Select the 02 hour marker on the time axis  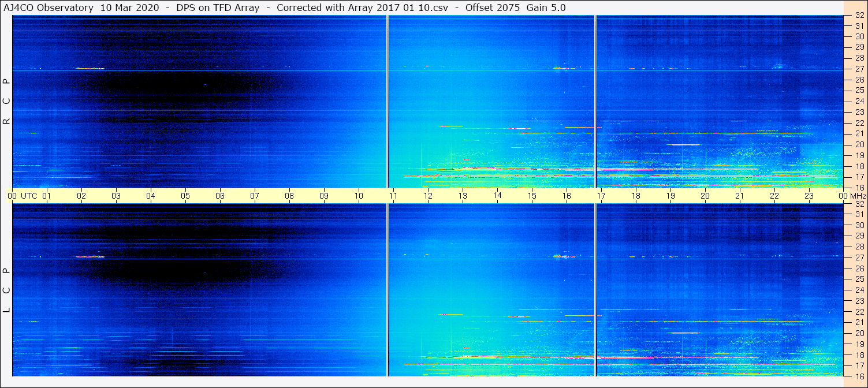pos(81,196)
